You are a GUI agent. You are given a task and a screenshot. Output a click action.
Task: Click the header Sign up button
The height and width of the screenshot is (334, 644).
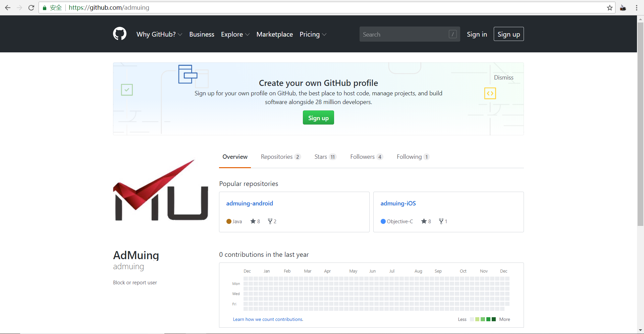pos(508,34)
